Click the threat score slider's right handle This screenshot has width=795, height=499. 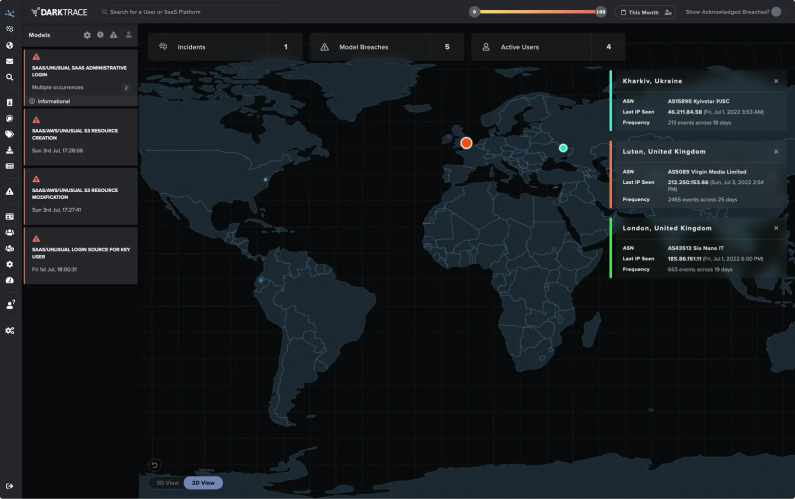601,12
